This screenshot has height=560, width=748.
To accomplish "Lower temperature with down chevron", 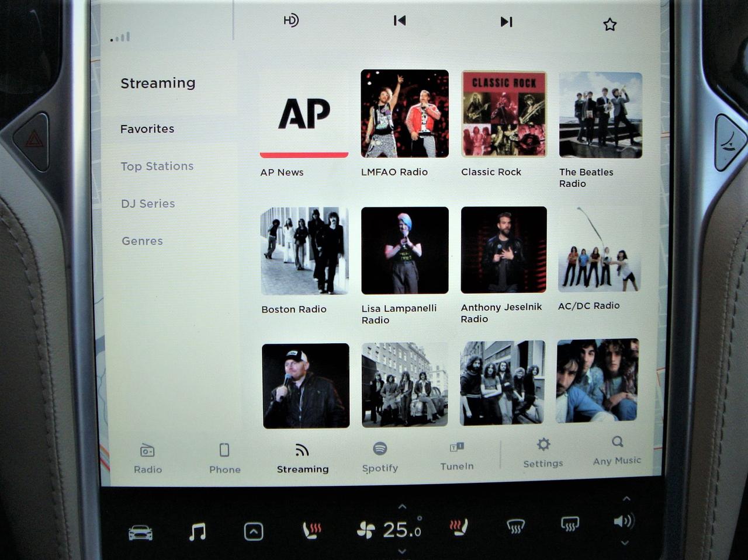I will coord(402,551).
